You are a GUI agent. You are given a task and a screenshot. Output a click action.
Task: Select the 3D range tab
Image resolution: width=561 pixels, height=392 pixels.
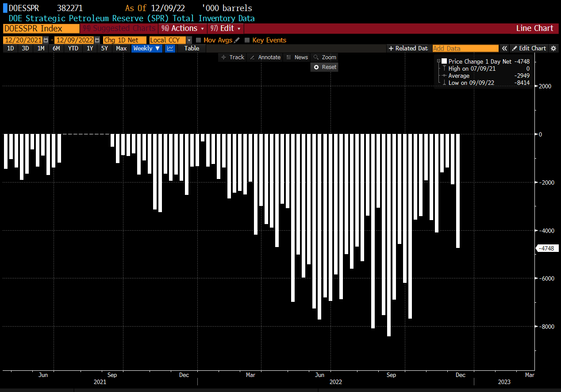pyautogui.click(x=26, y=48)
